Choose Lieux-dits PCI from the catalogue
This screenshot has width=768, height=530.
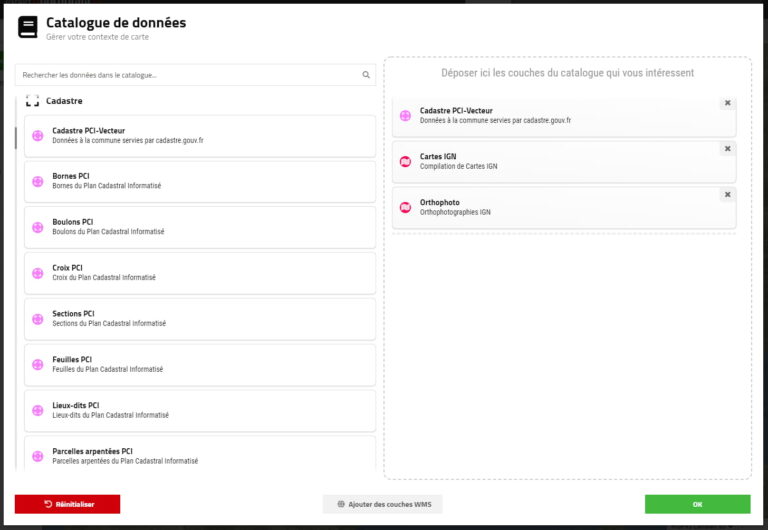tap(200, 411)
